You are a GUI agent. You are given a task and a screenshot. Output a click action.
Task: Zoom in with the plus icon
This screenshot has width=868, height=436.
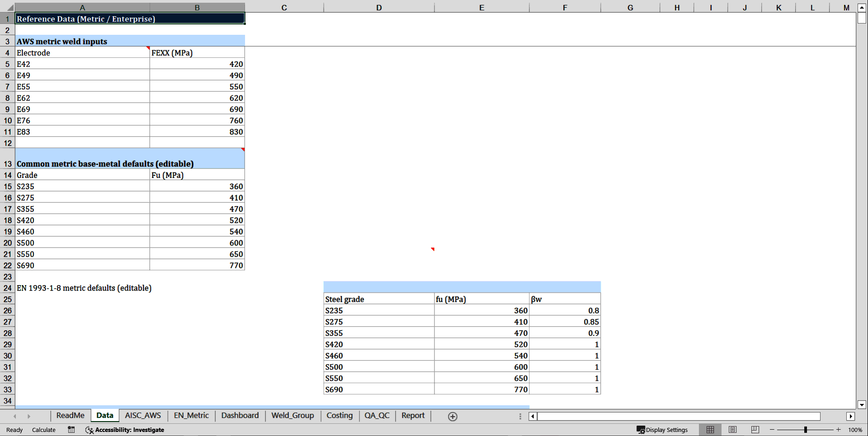point(839,430)
